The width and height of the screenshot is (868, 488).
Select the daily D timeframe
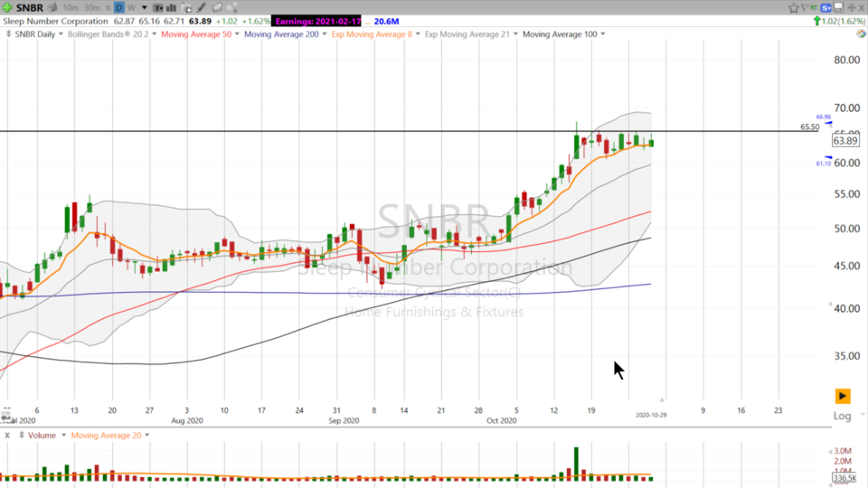coord(119,8)
